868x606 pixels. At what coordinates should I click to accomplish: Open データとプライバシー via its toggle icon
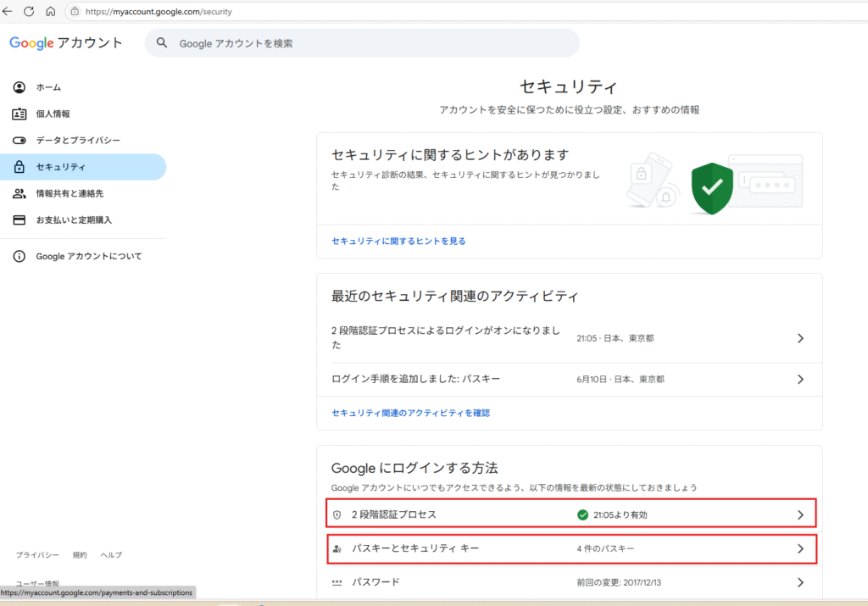(19, 141)
